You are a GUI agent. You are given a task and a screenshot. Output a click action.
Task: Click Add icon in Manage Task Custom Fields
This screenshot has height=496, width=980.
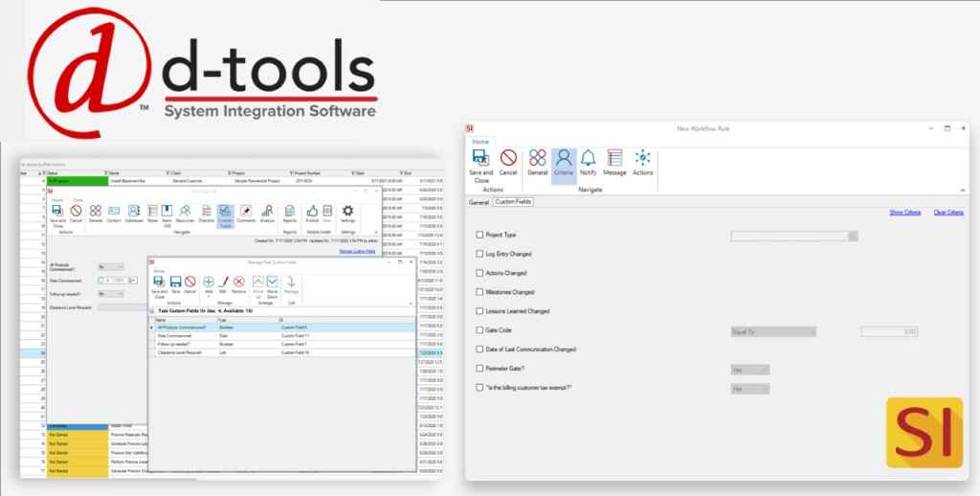(x=209, y=285)
